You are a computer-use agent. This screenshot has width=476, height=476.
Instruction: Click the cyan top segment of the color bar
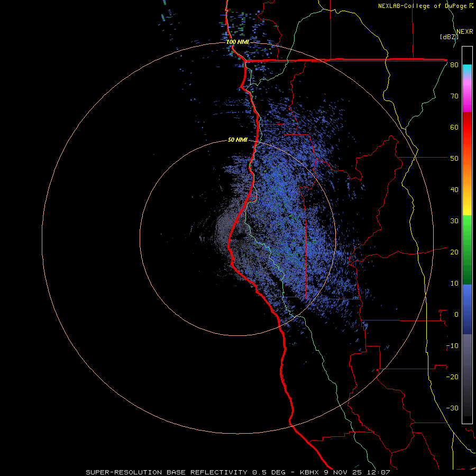(467, 70)
